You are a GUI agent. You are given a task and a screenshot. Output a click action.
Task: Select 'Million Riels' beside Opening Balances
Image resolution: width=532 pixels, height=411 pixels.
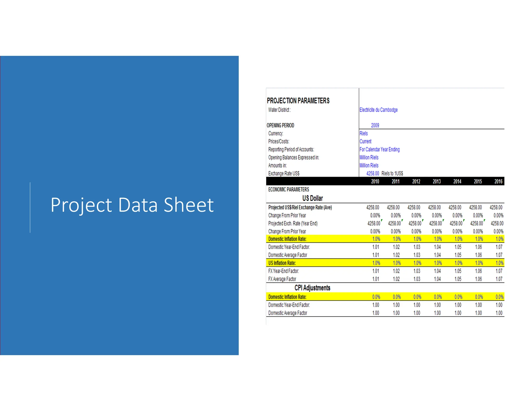coord(369,158)
